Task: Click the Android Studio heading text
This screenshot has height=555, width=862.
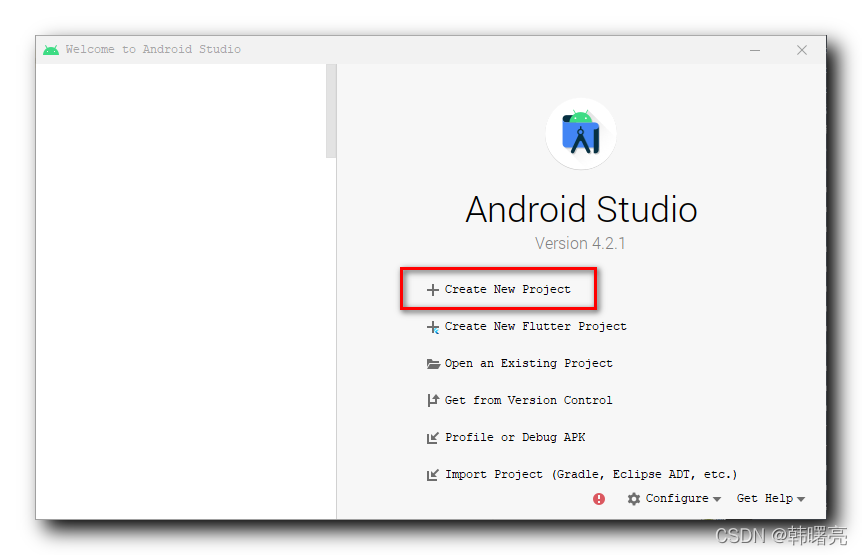Action: (x=581, y=209)
